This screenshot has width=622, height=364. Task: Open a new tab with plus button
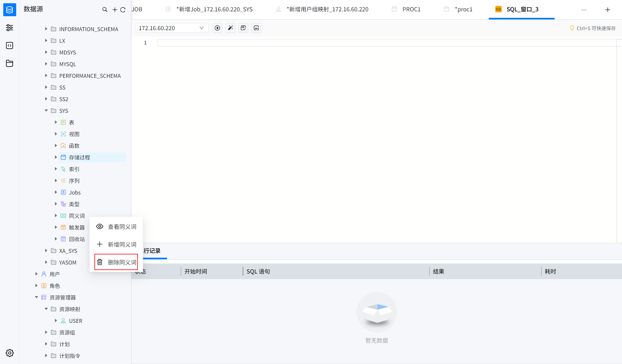(x=608, y=10)
